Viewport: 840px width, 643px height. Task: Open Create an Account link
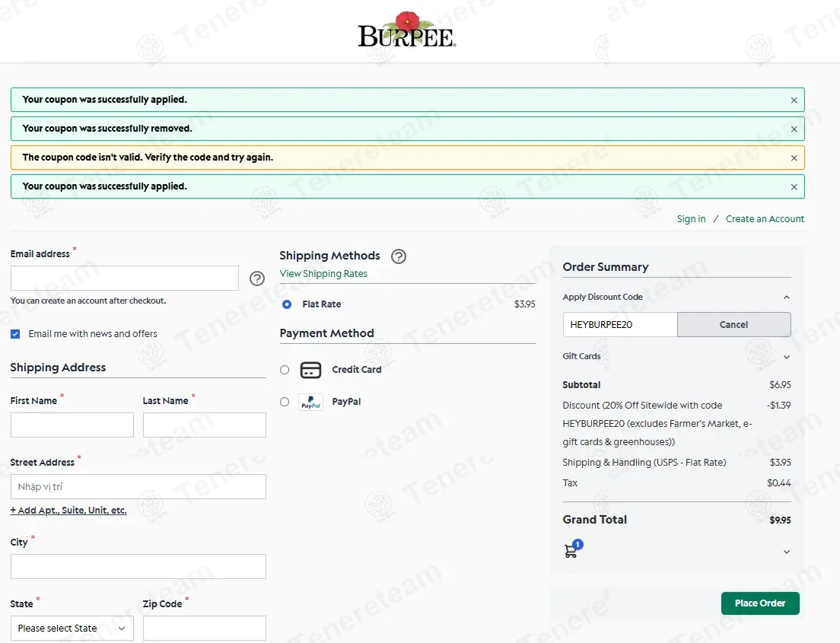tap(765, 219)
